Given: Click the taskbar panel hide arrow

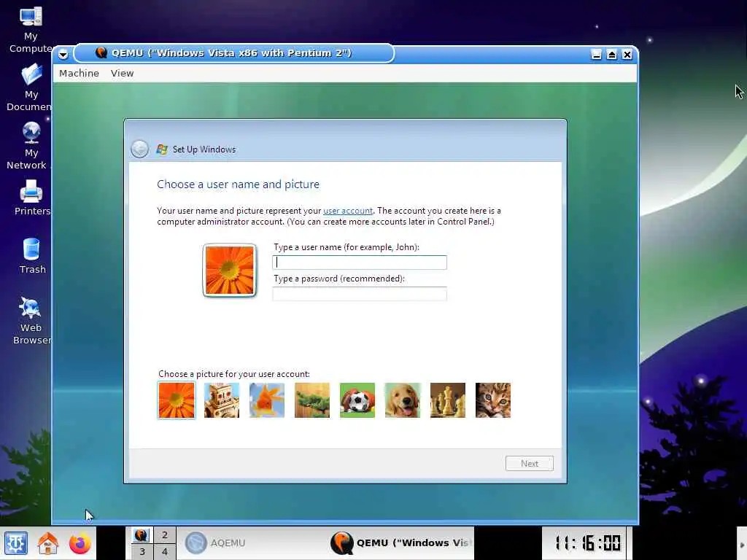Looking at the screenshot, I should click(x=742, y=543).
